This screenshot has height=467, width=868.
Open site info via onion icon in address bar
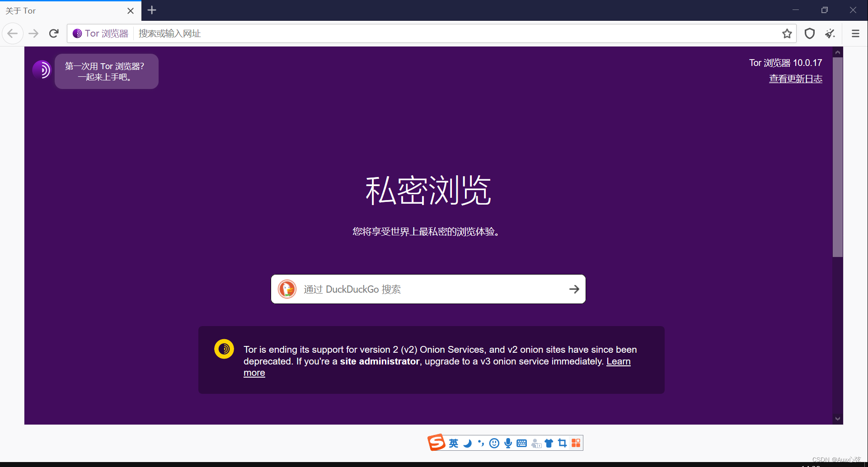coord(76,33)
